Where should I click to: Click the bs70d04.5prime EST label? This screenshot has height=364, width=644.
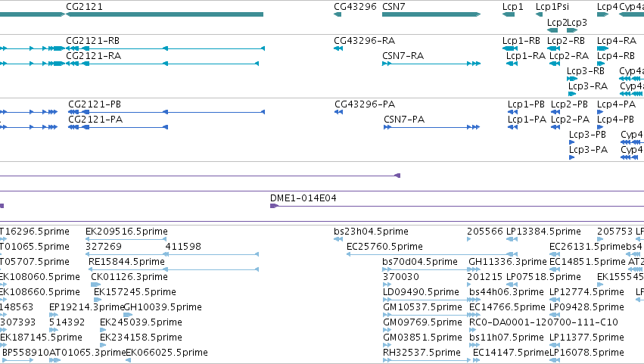(420, 262)
